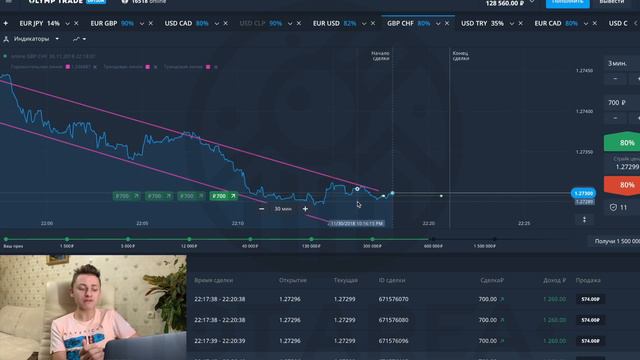Click the 300 000₽ progress milestone
The height and width of the screenshot is (360, 640).
pos(372,239)
